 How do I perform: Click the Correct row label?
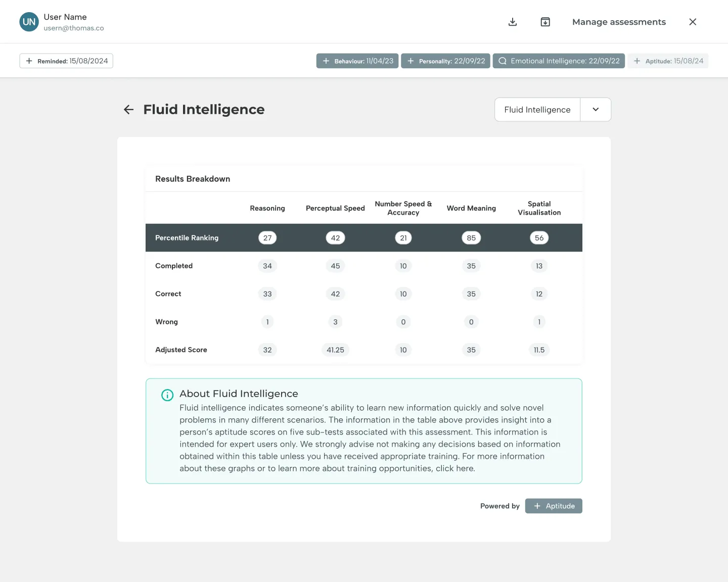click(168, 294)
